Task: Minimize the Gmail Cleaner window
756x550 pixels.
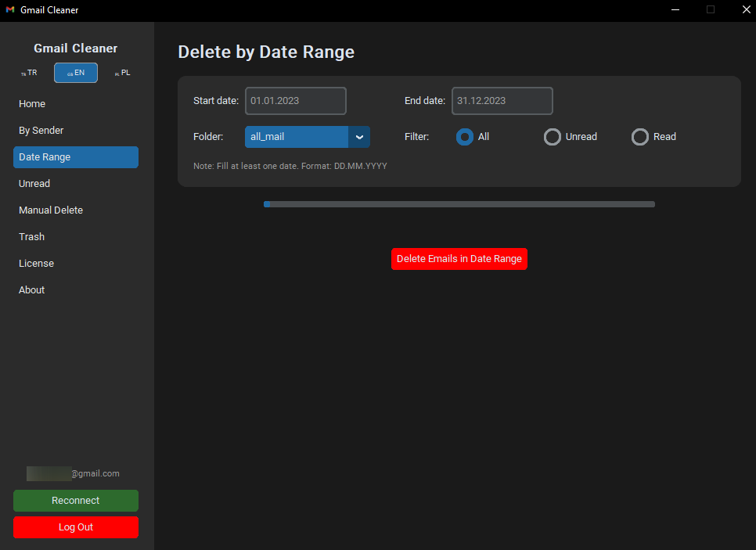Action: coord(675,9)
